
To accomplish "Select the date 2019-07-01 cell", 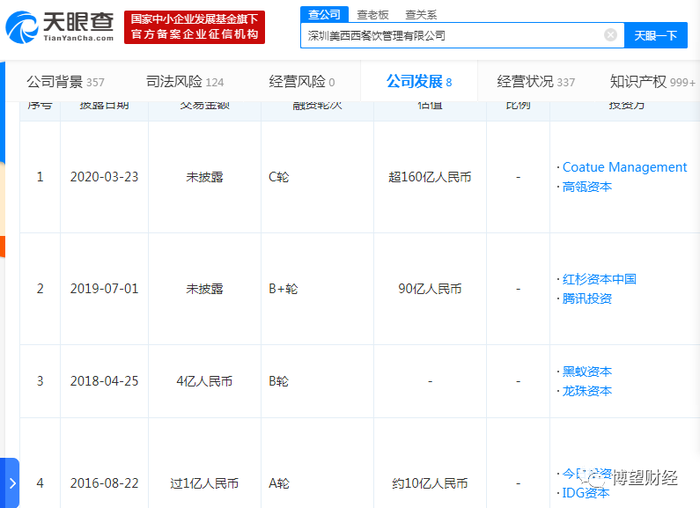I will point(104,288).
